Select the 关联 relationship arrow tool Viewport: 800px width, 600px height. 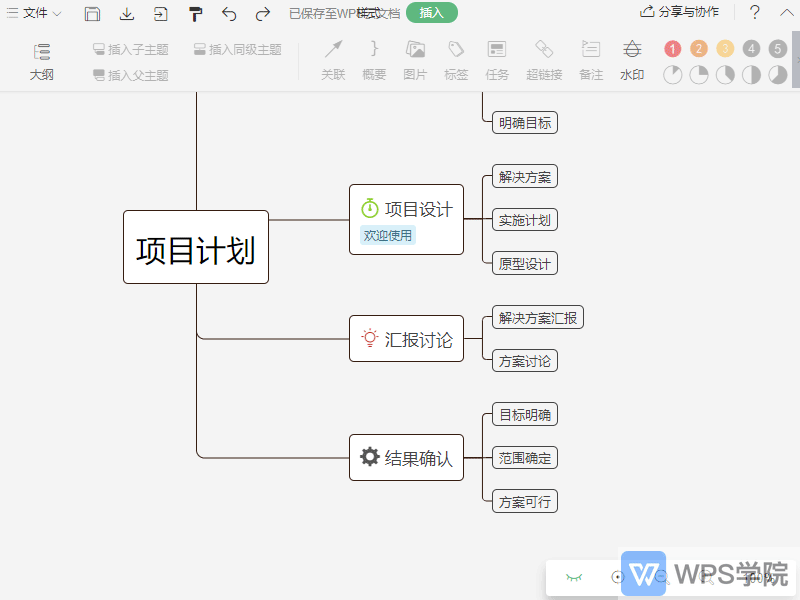pyautogui.click(x=333, y=61)
